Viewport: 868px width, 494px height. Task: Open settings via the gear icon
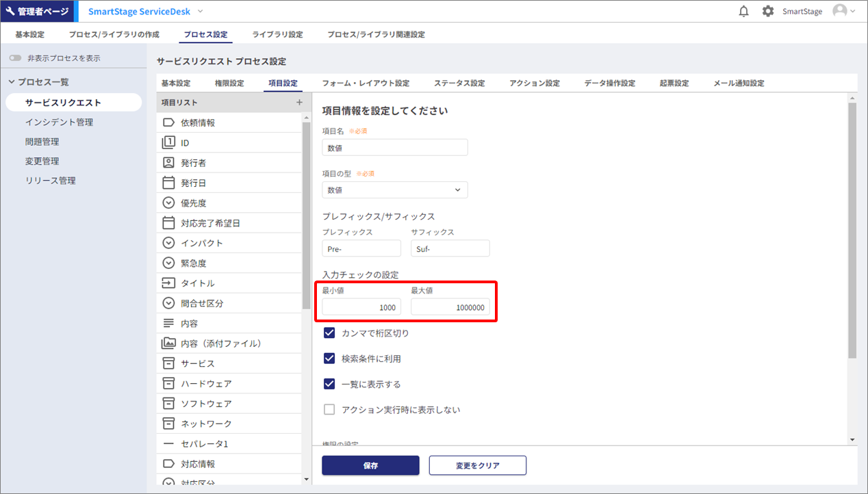coord(768,12)
